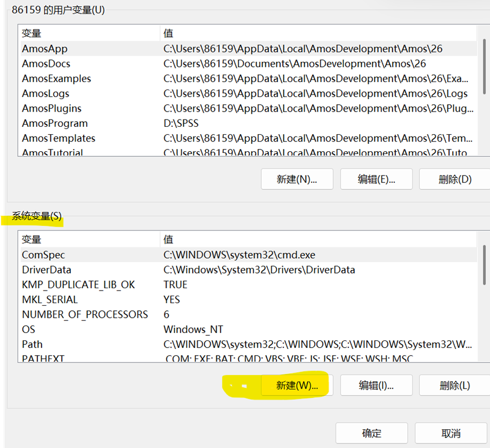Click the 删除(L) button
This screenshot has width=490, height=448.
point(454,385)
